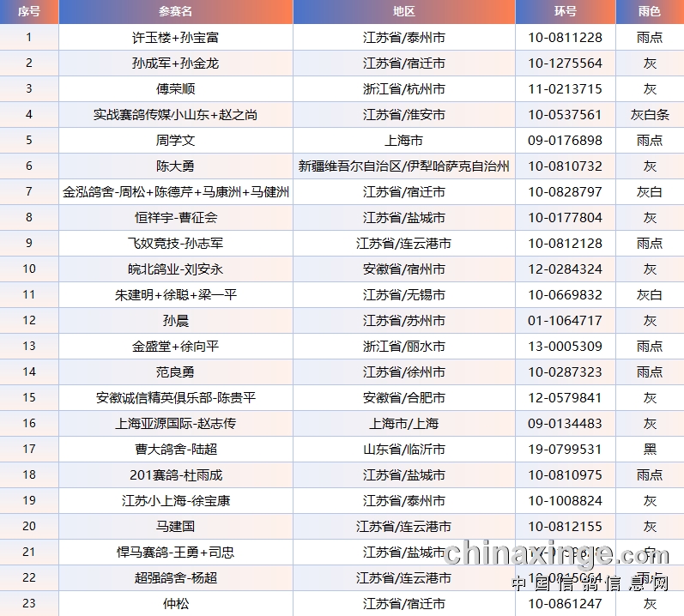
Task: Select the 傅荣顺 name cell
Action: (x=176, y=89)
